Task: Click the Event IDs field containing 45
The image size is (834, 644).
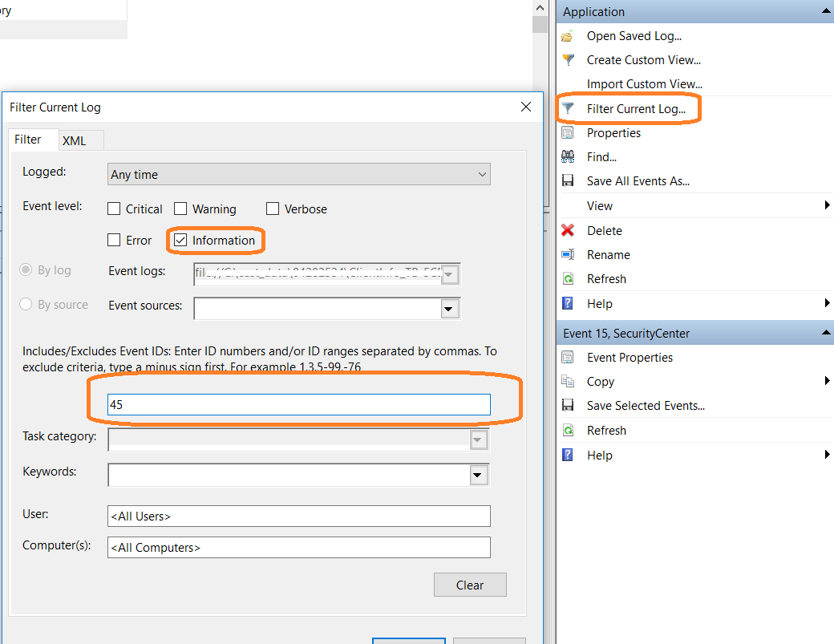Action: pyautogui.click(x=298, y=404)
